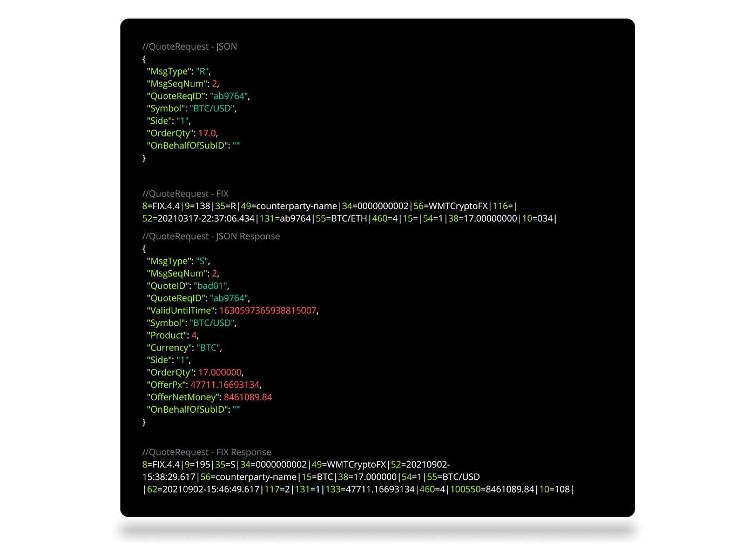Click the "//QuoteRequest - JSON" comment line
The width and height of the screenshot is (756, 550).
190,46
